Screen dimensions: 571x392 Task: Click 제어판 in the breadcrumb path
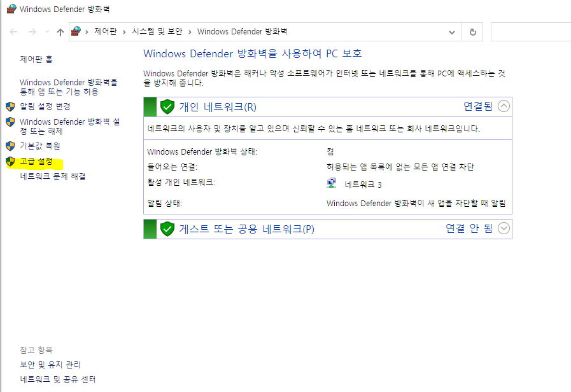(x=106, y=32)
